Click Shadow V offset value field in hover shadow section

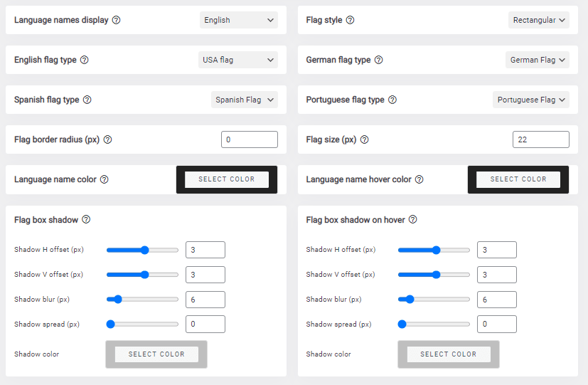(497, 275)
